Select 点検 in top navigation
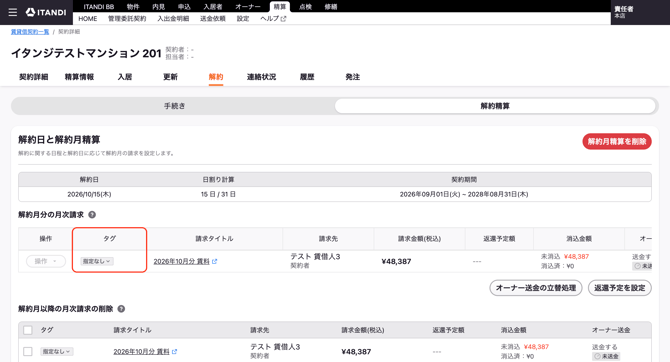The image size is (670, 362). (305, 7)
